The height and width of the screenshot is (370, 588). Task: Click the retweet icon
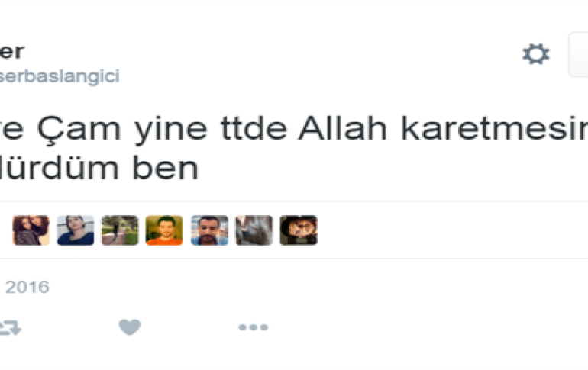10,327
